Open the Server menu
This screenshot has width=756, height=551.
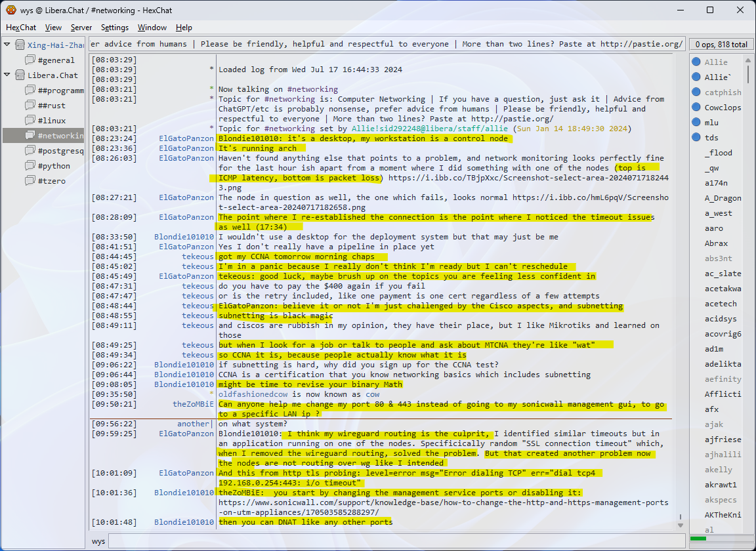81,28
